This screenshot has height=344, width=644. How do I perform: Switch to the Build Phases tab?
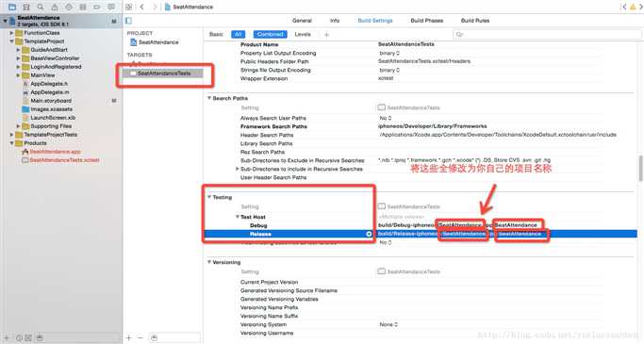[x=427, y=21]
